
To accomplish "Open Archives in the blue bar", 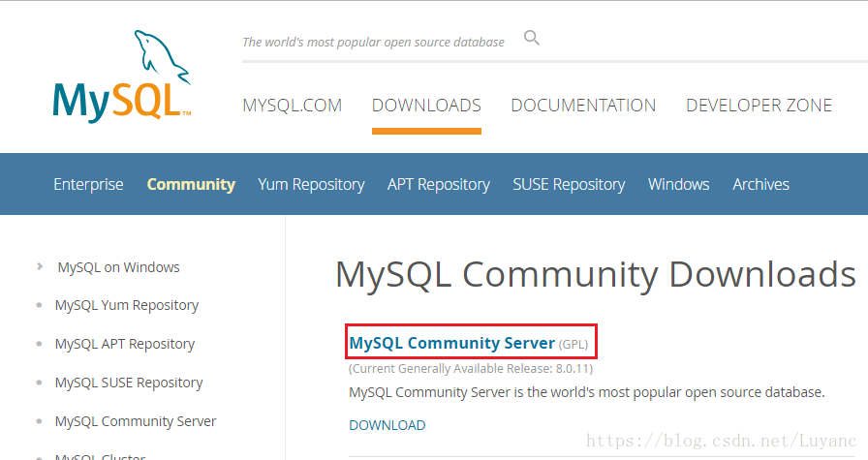I will coord(760,184).
